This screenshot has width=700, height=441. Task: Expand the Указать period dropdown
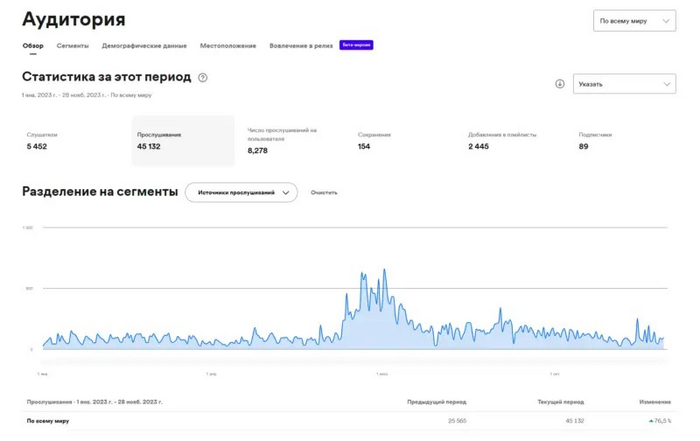pos(624,84)
